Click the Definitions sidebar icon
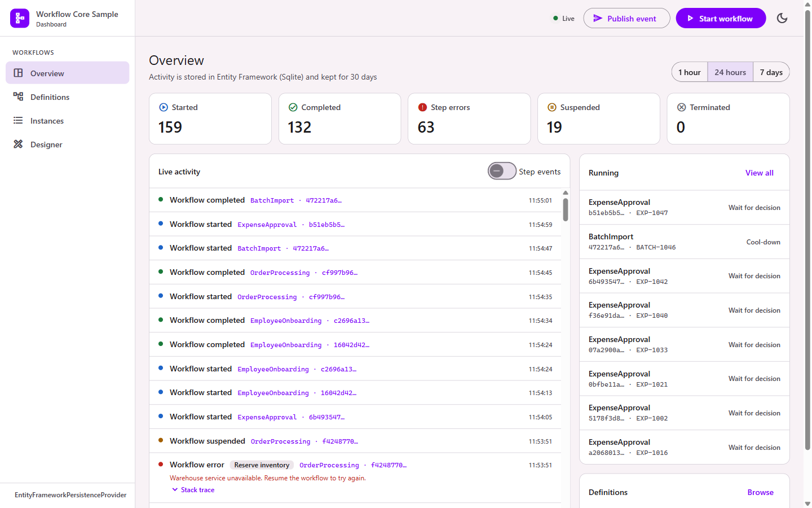Viewport: 812px width, 508px height. tap(18, 97)
